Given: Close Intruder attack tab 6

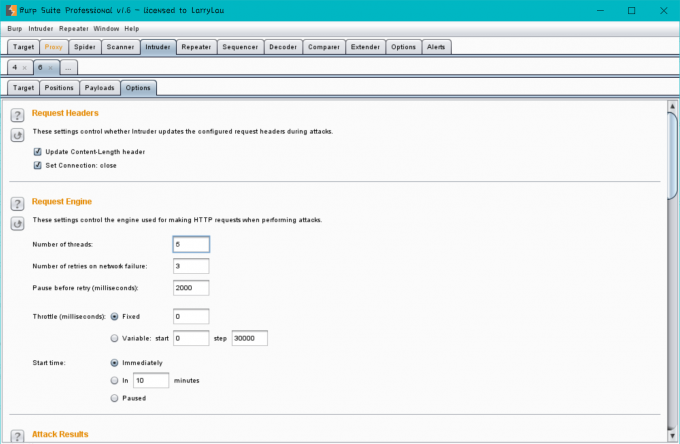Looking at the screenshot, I should (51, 68).
